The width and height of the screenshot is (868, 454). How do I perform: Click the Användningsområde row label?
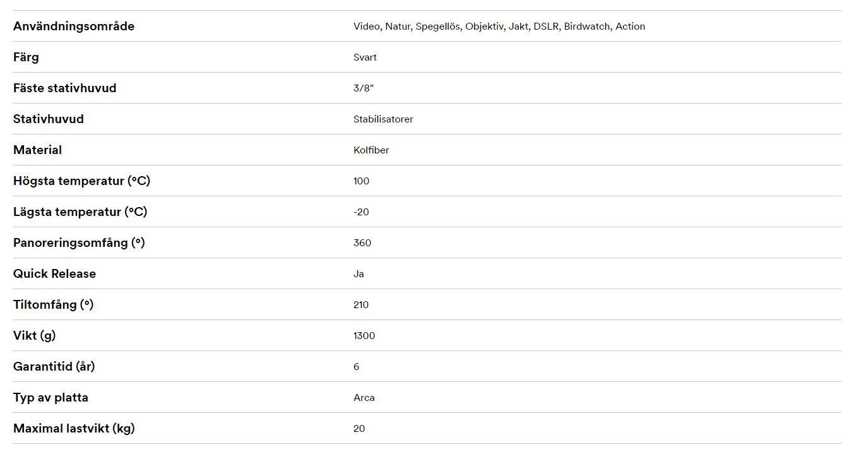[x=74, y=27]
